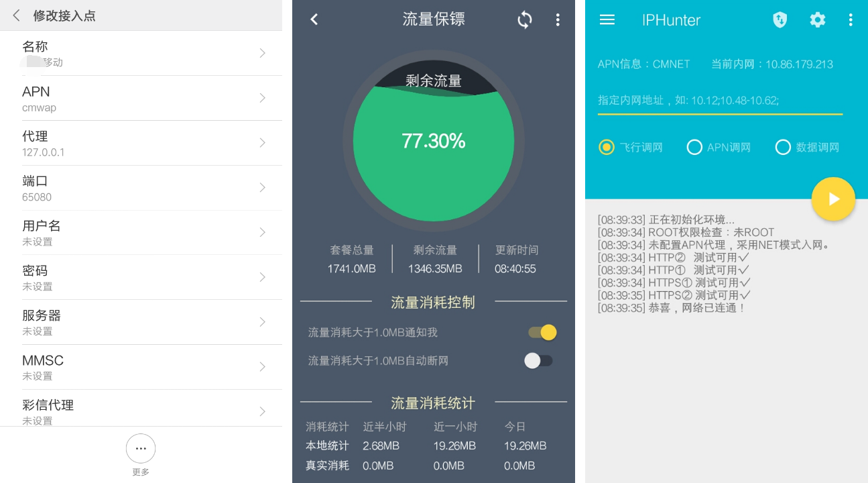Tap the 本地统计 row label

coord(327,446)
